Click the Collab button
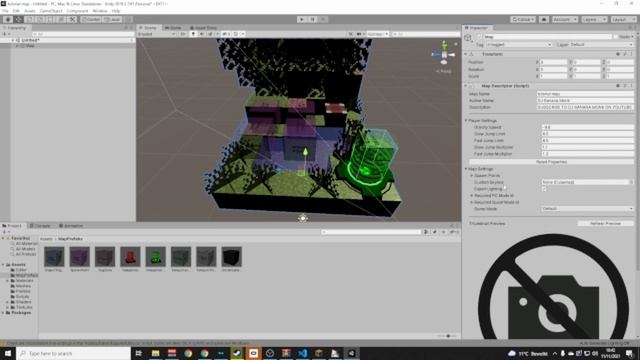This screenshot has height=360, width=640. 523,19
